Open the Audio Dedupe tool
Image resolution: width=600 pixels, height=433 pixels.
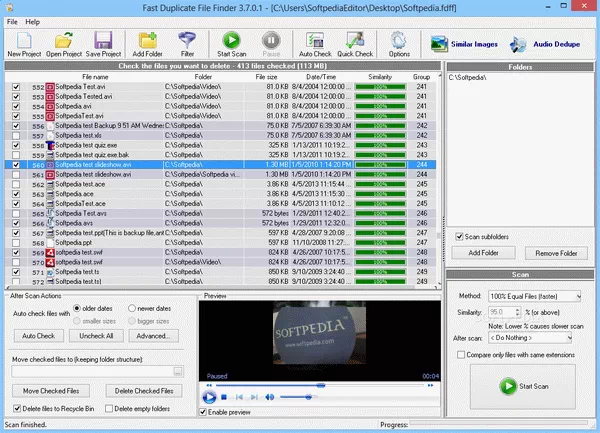[545, 44]
